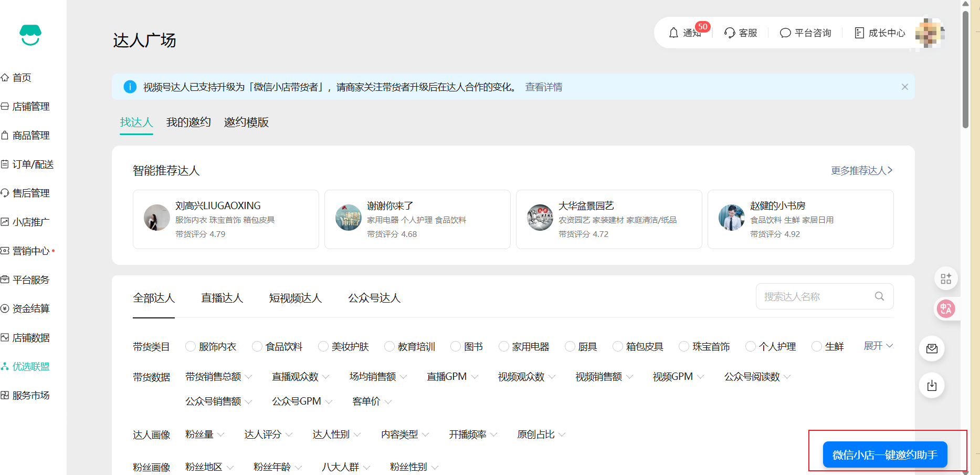The height and width of the screenshot is (475, 980).
Task: Open 小店推广 sidebar icon
Action: [x=5, y=222]
